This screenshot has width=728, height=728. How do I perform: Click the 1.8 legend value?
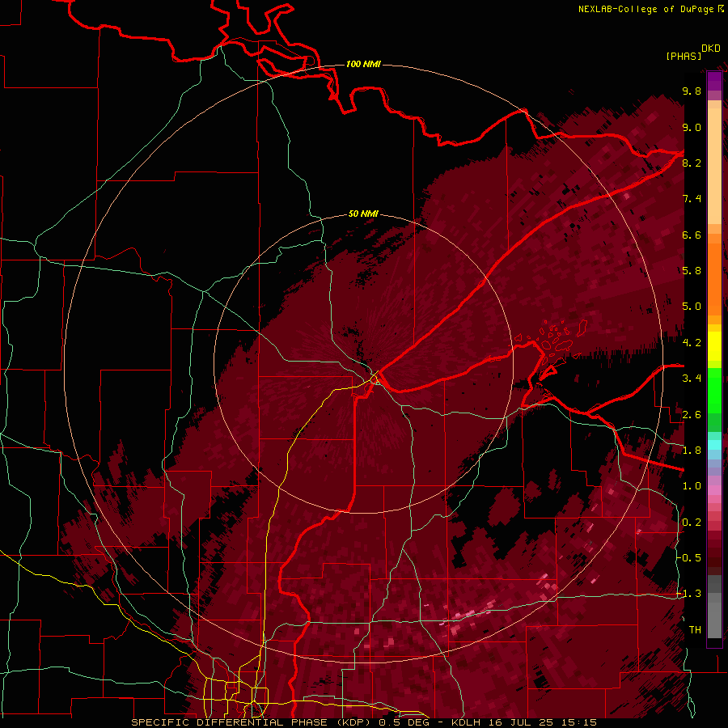tap(692, 451)
